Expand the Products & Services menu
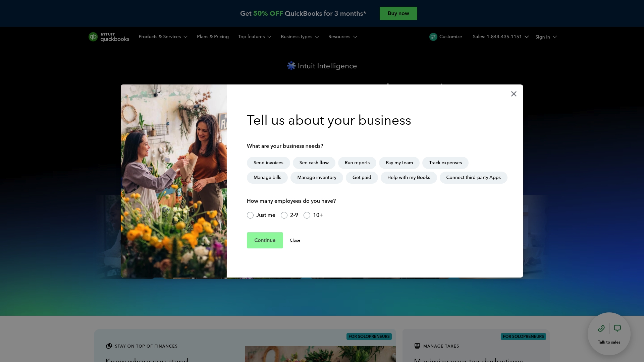 pyautogui.click(x=163, y=37)
